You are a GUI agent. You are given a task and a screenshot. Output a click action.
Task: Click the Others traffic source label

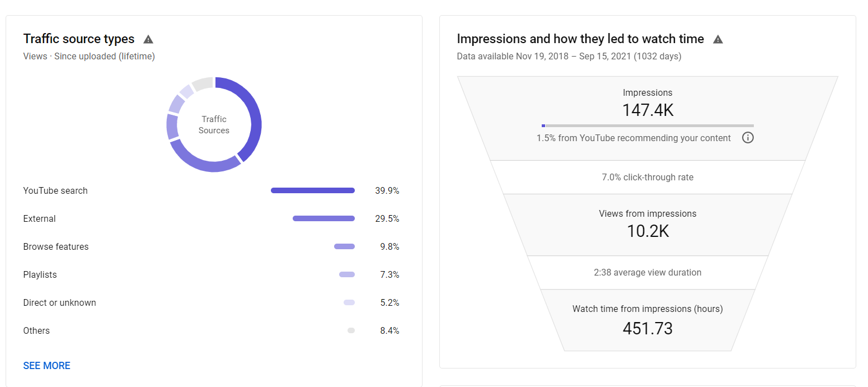point(36,330)
